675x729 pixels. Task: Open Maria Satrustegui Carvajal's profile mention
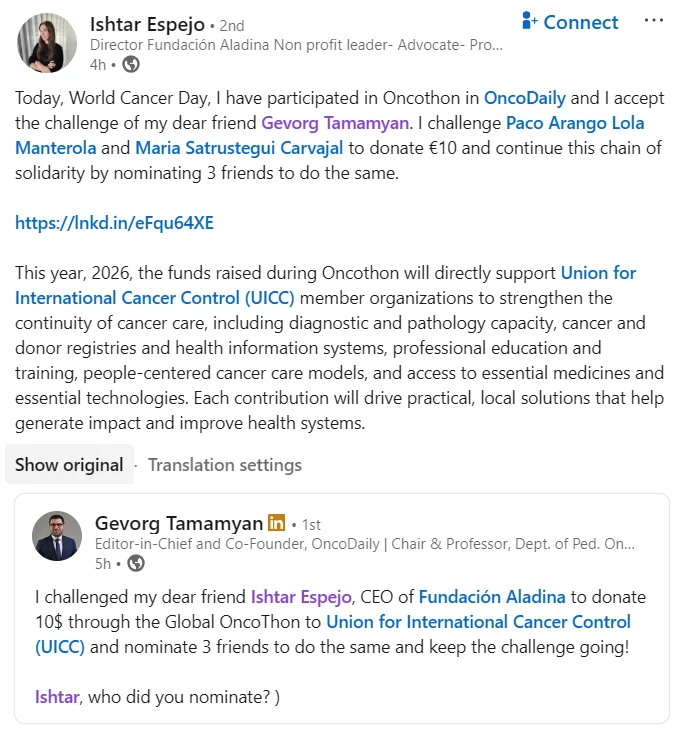[240, 148]
